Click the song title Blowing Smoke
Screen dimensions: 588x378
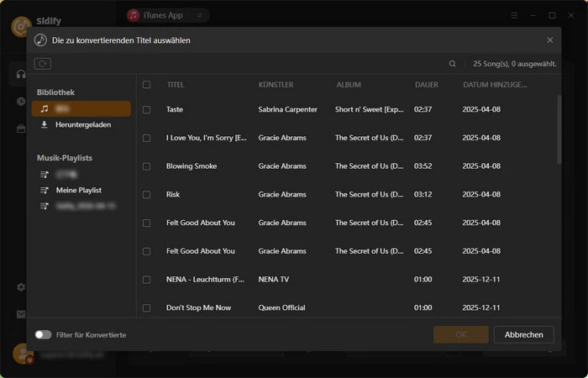(192, 166)
